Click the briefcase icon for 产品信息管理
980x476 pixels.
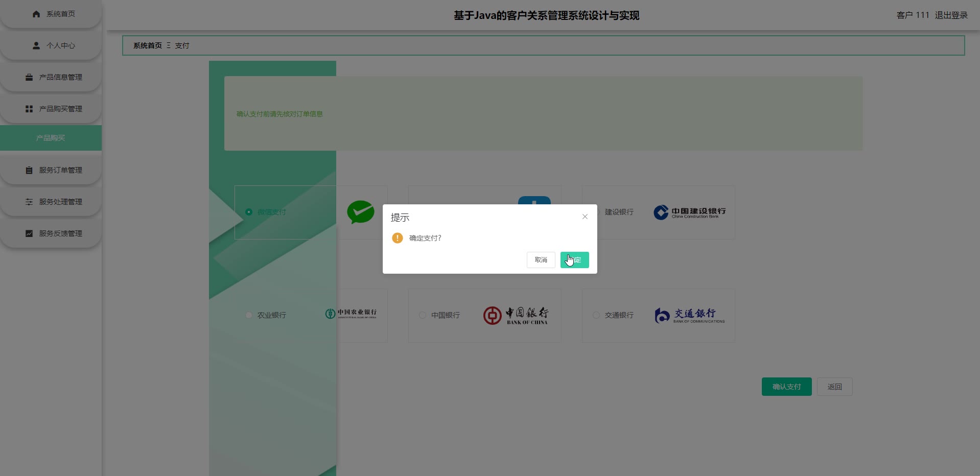[x=29, y=77]
